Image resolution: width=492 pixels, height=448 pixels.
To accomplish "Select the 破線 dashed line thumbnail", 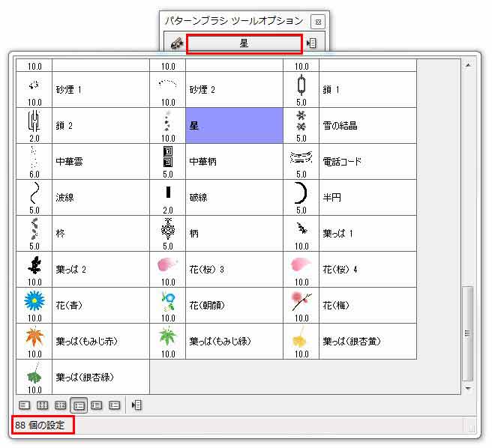I will tap(168, 193).
